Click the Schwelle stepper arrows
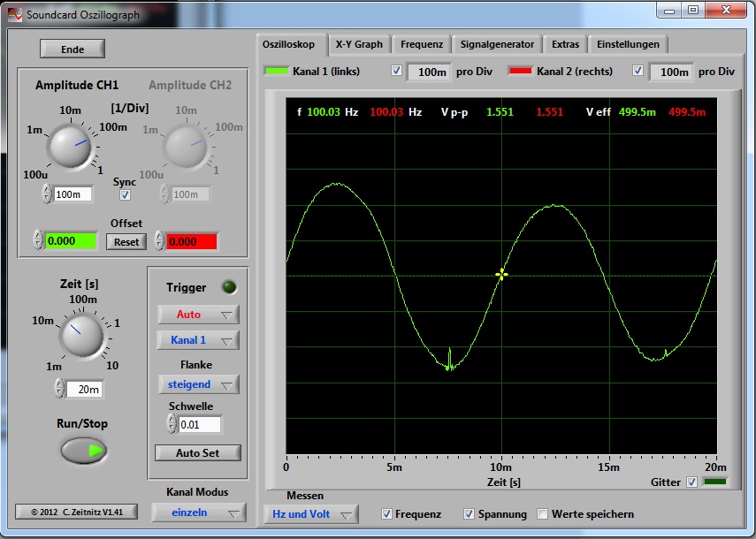Viewport: 756px width, 539px height. pyautogui.click(x=172, y=423)
